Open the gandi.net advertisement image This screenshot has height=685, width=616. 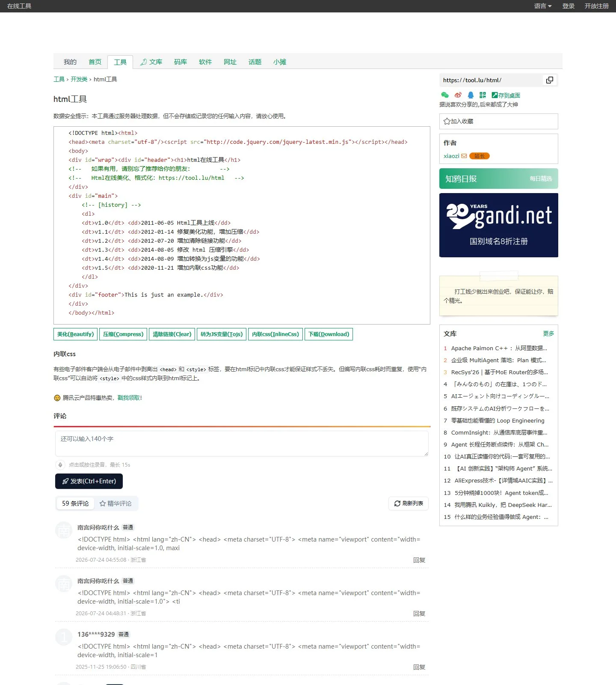pos(499,225)
